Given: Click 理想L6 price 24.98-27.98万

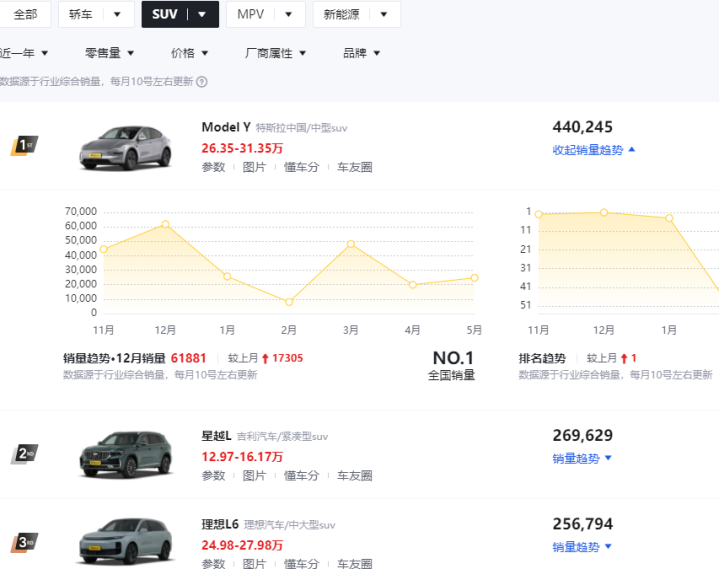Looking at the screenshot, I should point(242,546).
